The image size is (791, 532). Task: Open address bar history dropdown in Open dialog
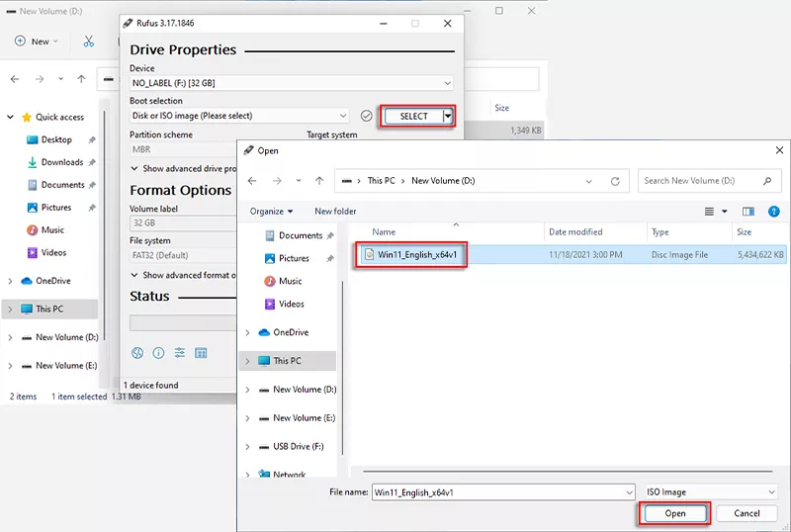(x=588, y=181)
